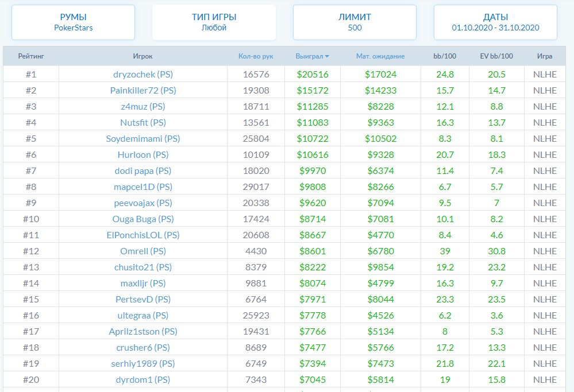Sort by the Выиграл column arrow

click(x=327, y=56)
